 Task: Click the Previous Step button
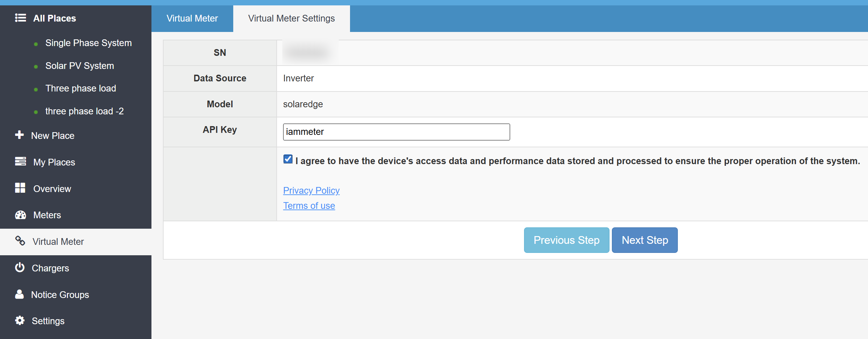pyautogui.click(x=566, y=240)
